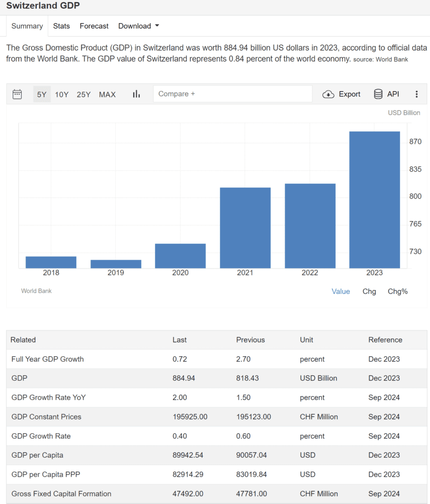Expand the Compare country selector
This screenshot has width=430, height=504.
(x=232, y=94)
